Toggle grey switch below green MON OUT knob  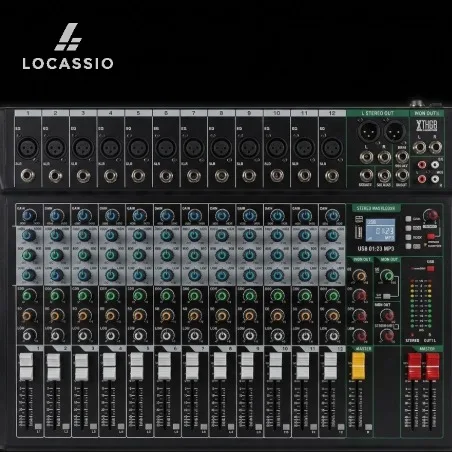pos(387,296)
